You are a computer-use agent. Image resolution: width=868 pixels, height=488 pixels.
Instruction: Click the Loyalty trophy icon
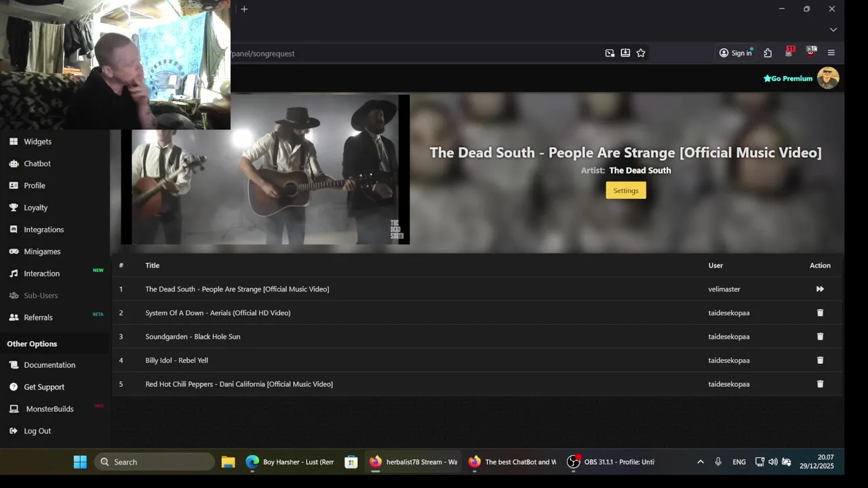pos(14,207)
